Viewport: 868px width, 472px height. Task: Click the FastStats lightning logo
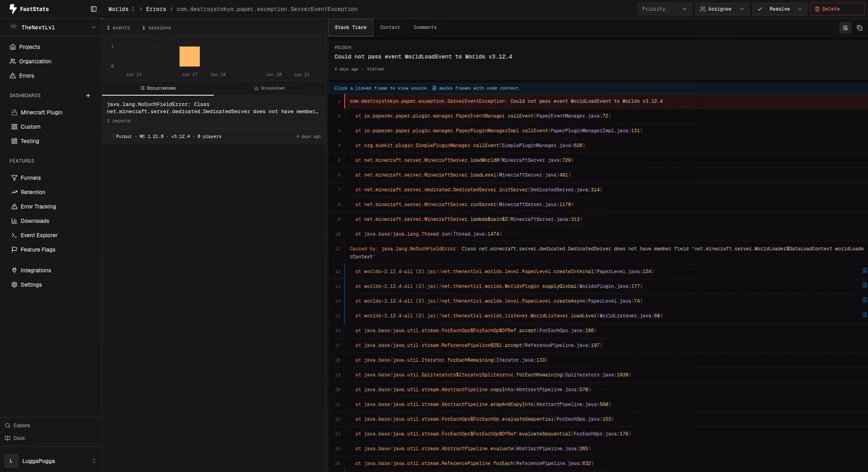tap(13, 9)
